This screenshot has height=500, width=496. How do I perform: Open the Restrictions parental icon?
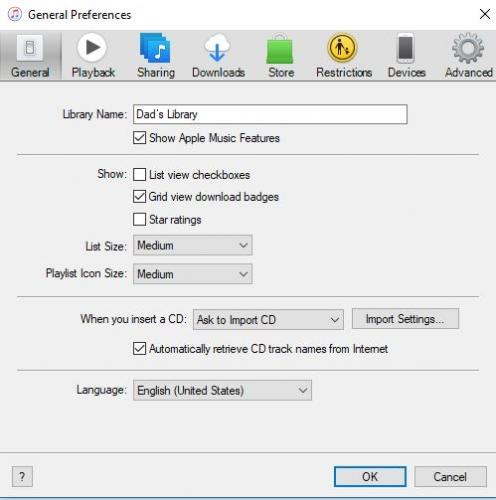(342, 48)
